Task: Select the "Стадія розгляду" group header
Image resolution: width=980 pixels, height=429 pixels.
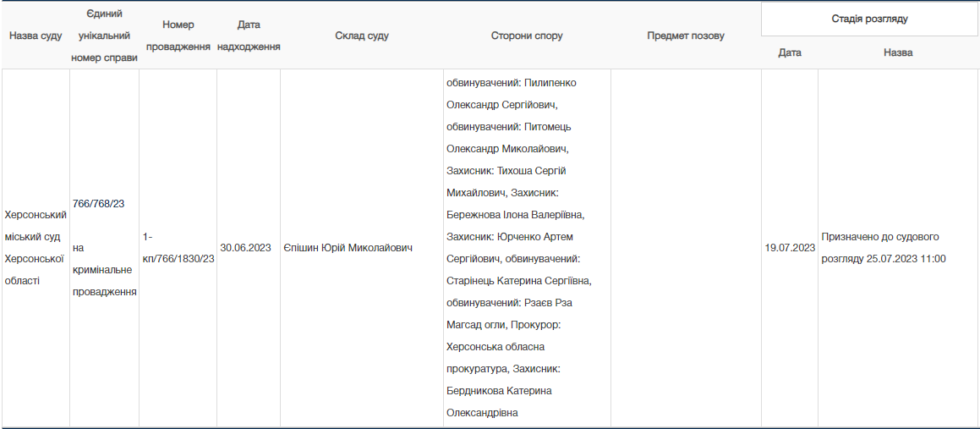Action: pyautogui.click(x=869, y=19)
